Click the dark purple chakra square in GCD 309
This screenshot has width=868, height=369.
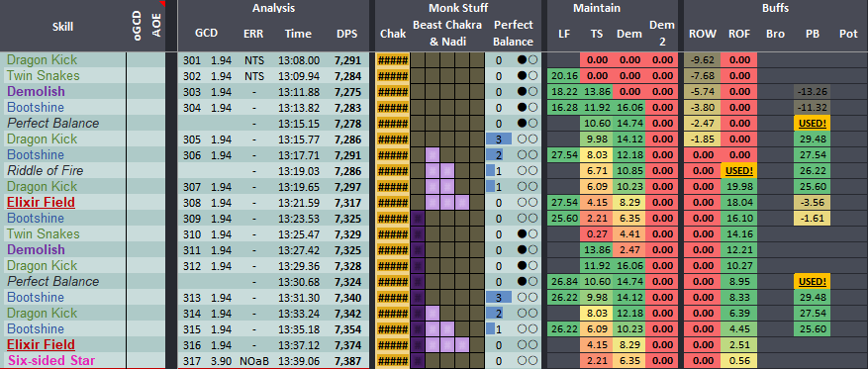[x=418, y=218]
